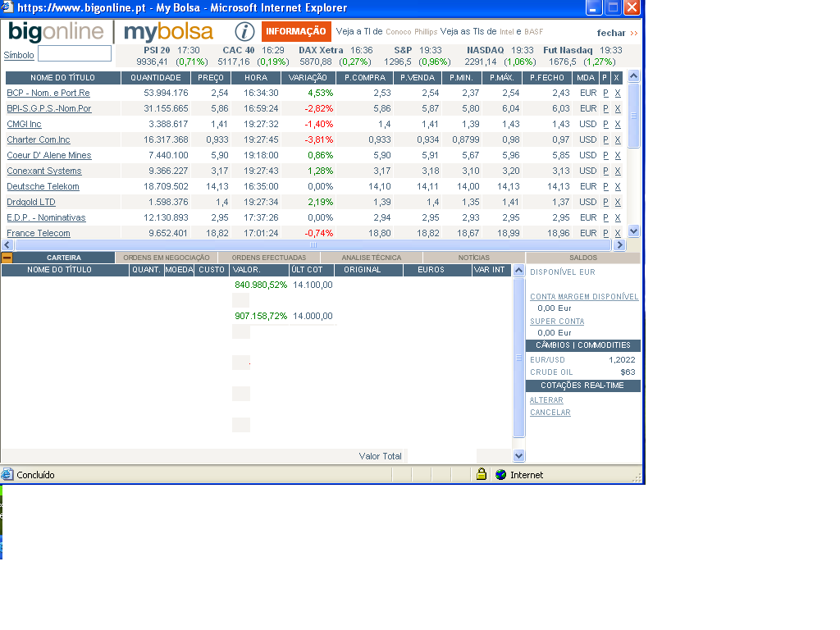Click quotes table horizontal scroll right arrow

619,244
